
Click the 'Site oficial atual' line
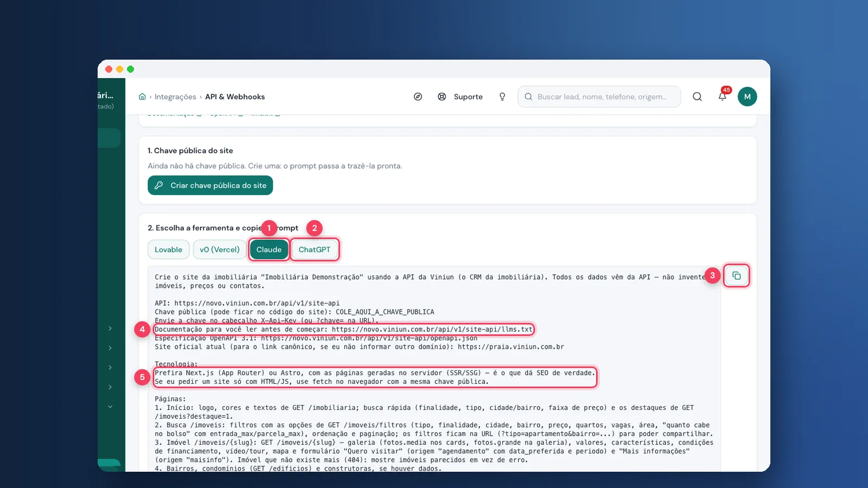[x=359, y=346]
